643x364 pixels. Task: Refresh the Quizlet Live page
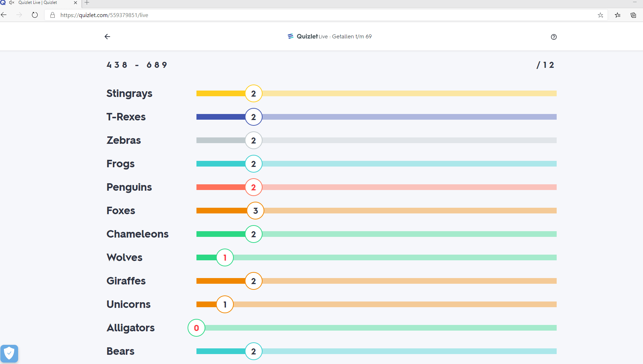35,15
